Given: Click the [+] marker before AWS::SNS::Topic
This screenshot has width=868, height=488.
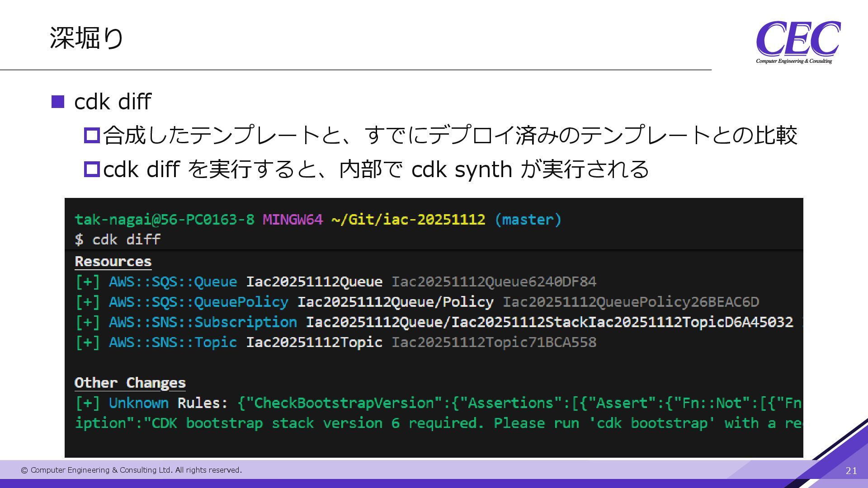Looking at the screenshot, I should [87, 343].
